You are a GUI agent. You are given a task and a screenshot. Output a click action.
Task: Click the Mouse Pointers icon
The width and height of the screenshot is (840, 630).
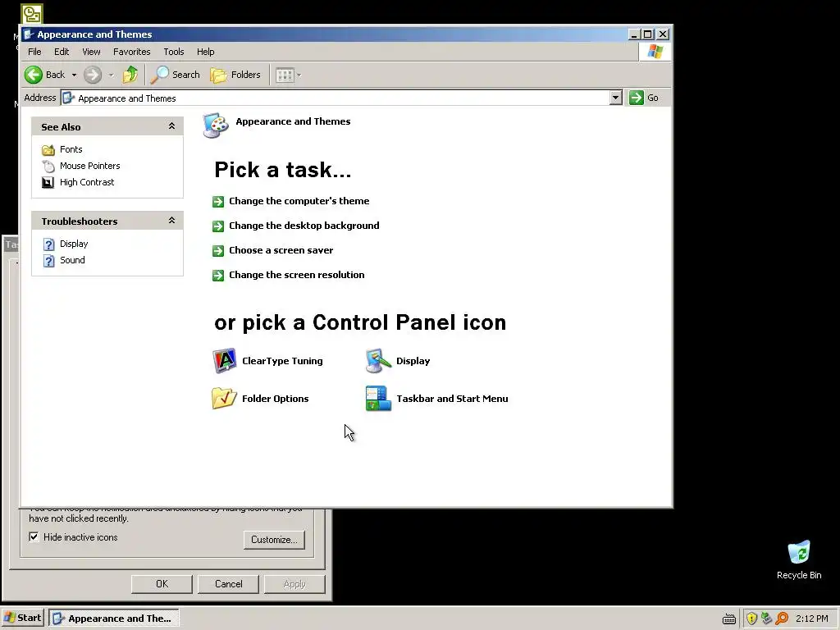click(x=48, y=166)
